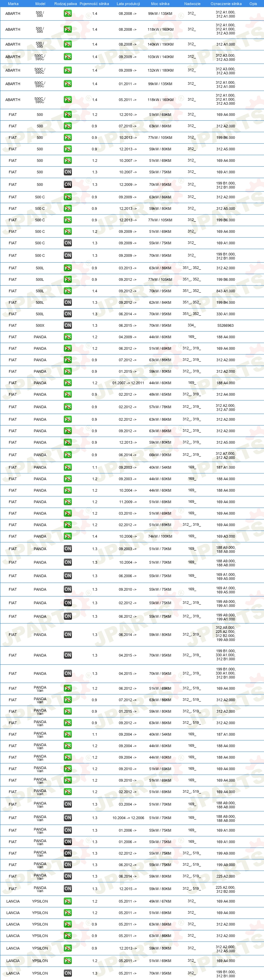Image resolution: width=264 pixels, height=980 pixels.
Task: Click the Rodzaj paliwa column header
Action: pos(65,4)
